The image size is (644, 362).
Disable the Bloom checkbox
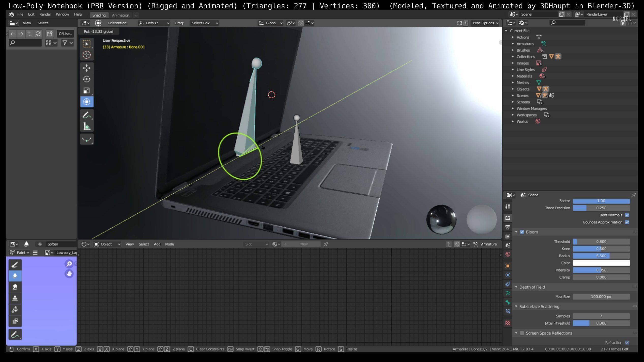pos(522,232)
